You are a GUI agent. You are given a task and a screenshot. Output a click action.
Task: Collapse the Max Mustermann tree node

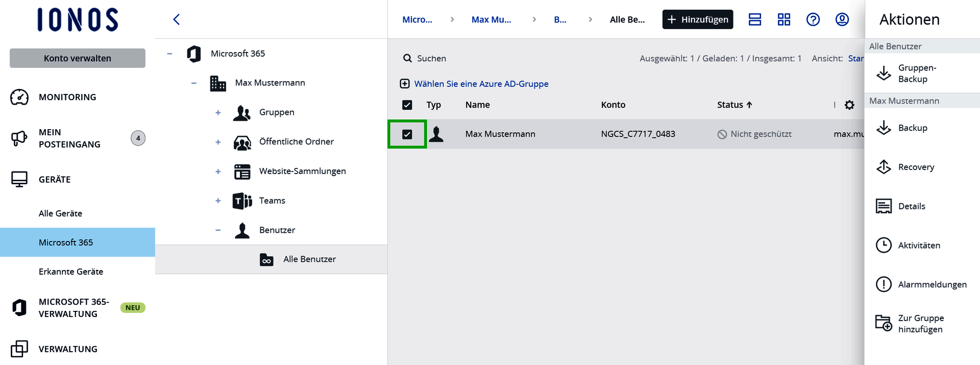pos(194,83)
